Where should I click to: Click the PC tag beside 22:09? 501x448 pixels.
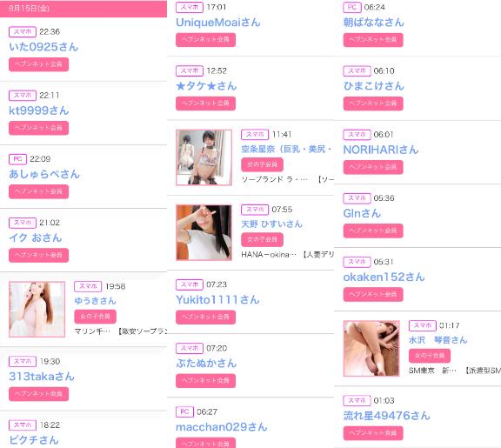(x=17, y=159)
